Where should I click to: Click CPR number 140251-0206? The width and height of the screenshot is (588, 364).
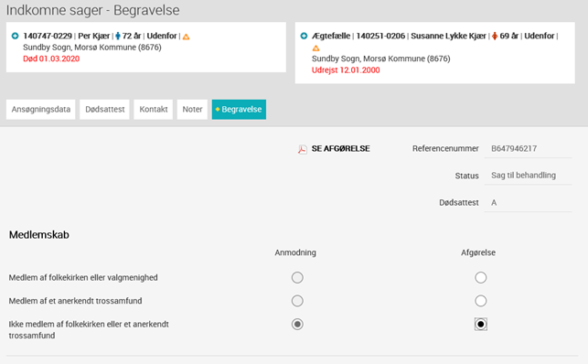pos(380,36)
